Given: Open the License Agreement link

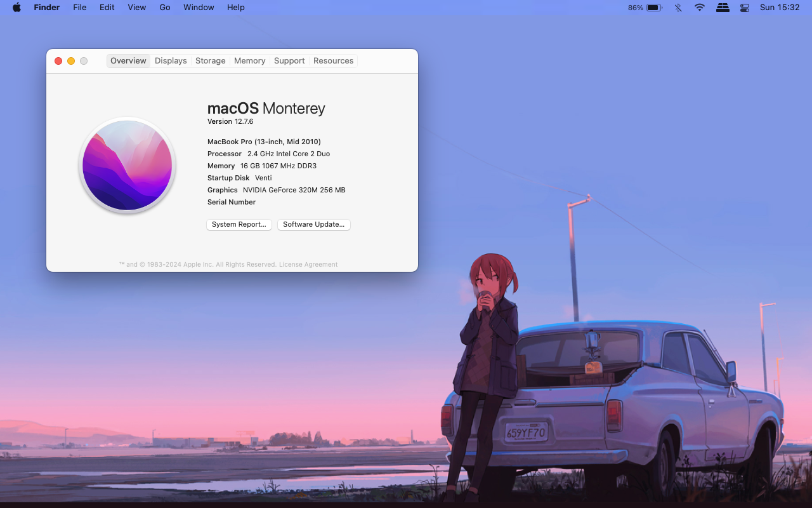Looking at the screenshot, I should [308, 265].
